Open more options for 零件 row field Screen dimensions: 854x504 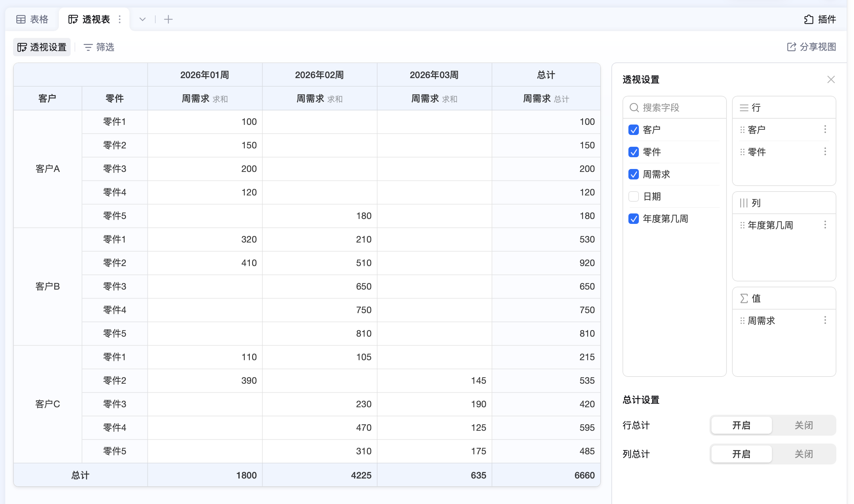(825, 151)
